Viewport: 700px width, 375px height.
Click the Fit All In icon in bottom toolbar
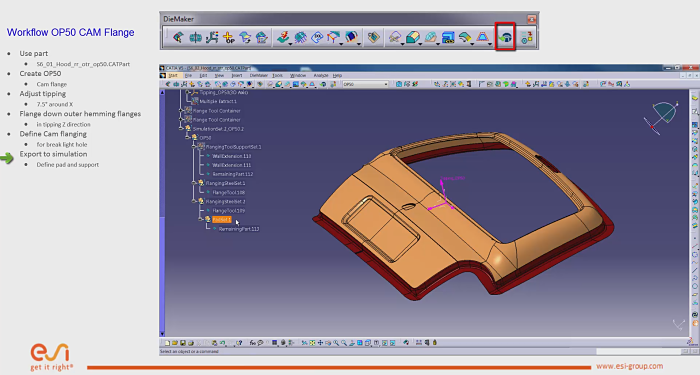pyautogui.click(x=312, y=343)
